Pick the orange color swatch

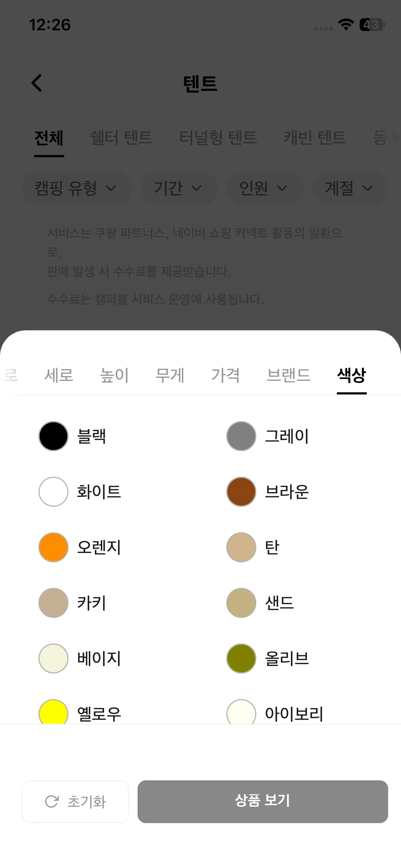[x=53, y=547]
